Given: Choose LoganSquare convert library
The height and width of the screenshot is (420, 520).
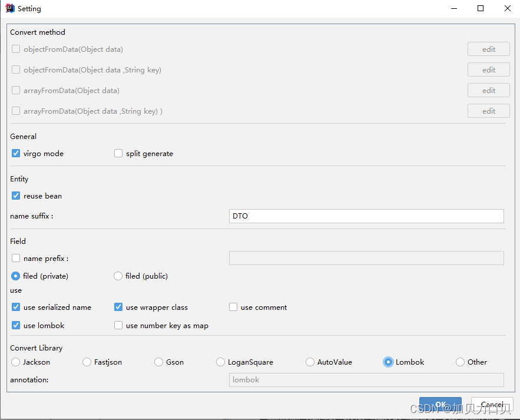Looking at the screenshot, I should [221, 362].
